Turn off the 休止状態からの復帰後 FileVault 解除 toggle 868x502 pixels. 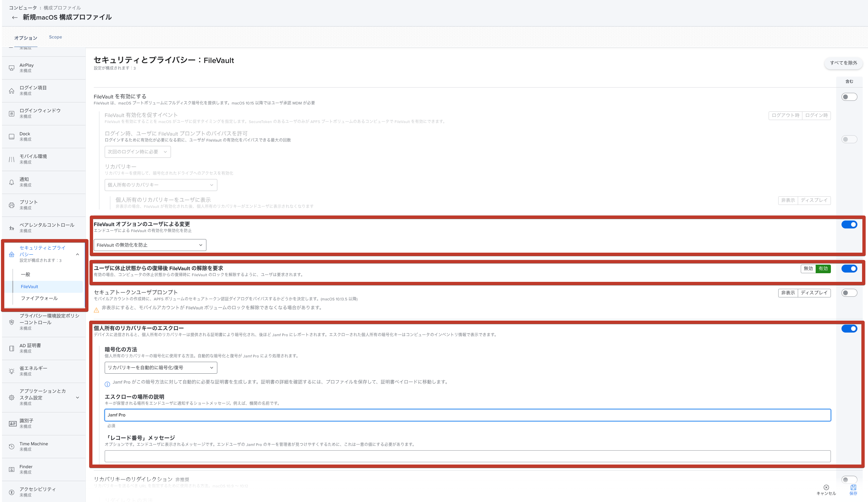tap(849, 269)
